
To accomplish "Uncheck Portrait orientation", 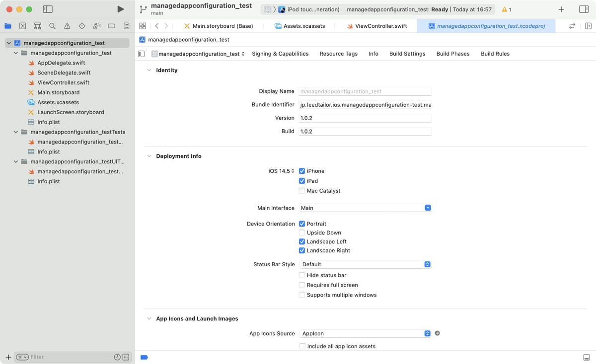I will 302,224.
